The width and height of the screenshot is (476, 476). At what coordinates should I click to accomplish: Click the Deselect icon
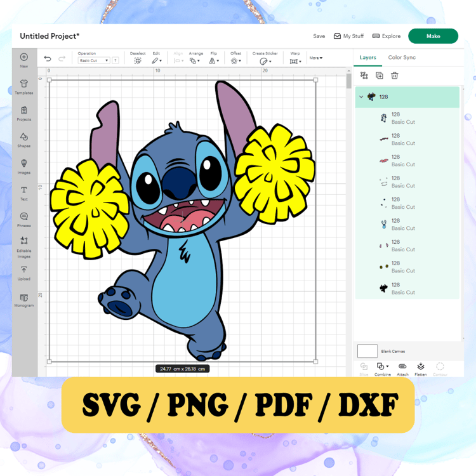pos(138,61)
